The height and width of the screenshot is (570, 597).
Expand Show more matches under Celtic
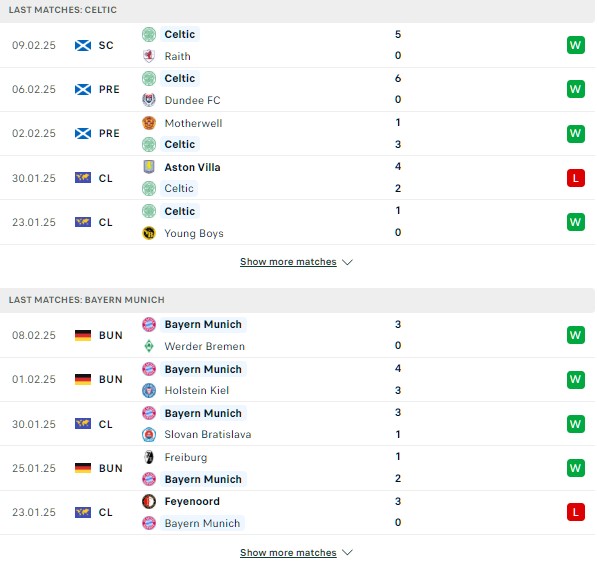288,262
